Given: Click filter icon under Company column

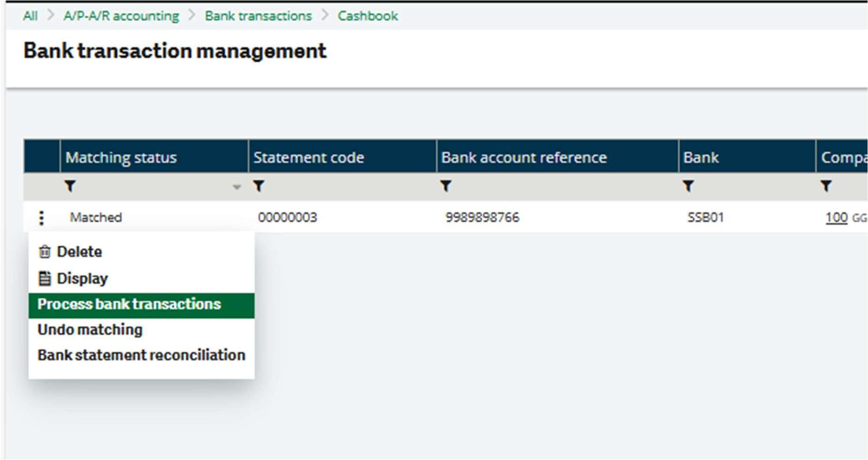Looking at the screenshot, I should [x=826, y=186].
